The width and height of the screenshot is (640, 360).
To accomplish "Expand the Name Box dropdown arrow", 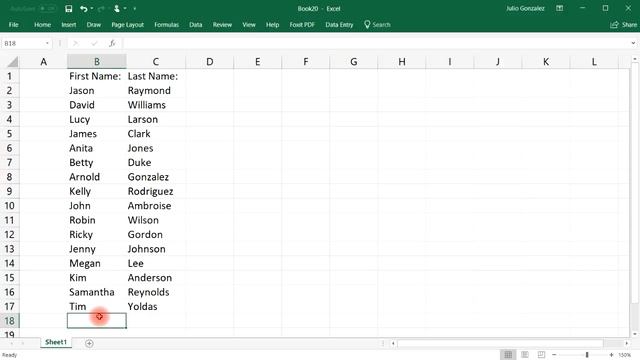I will click(47, 43).
